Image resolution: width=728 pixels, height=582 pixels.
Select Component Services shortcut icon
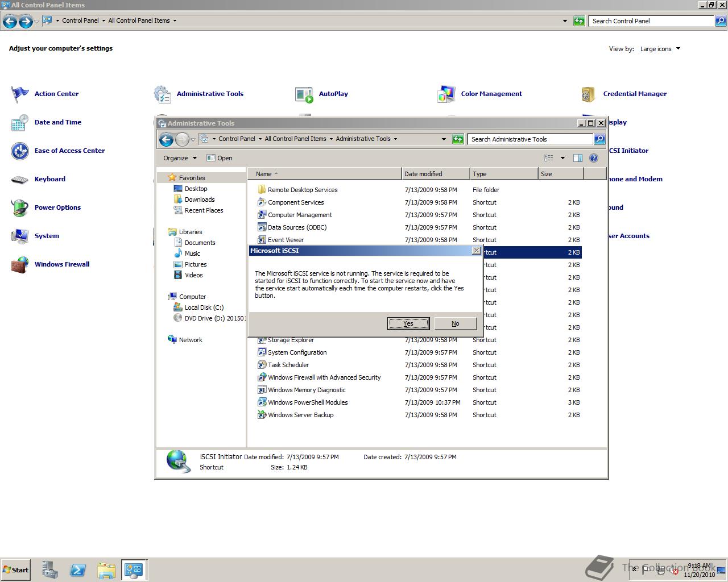[262, 202]
